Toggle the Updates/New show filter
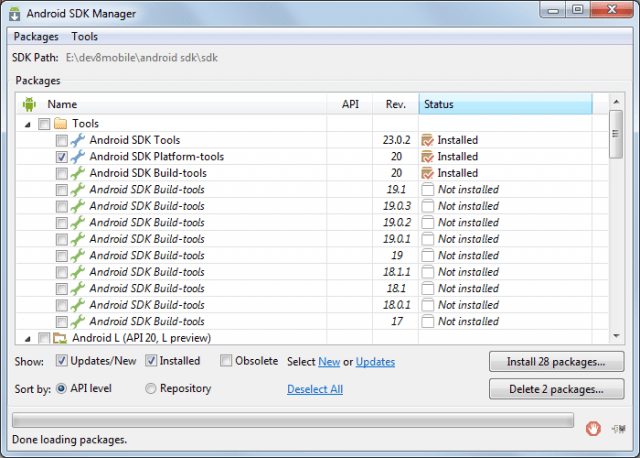The width and height of the screenshot is (640, 458). click(x=62, y=360)
